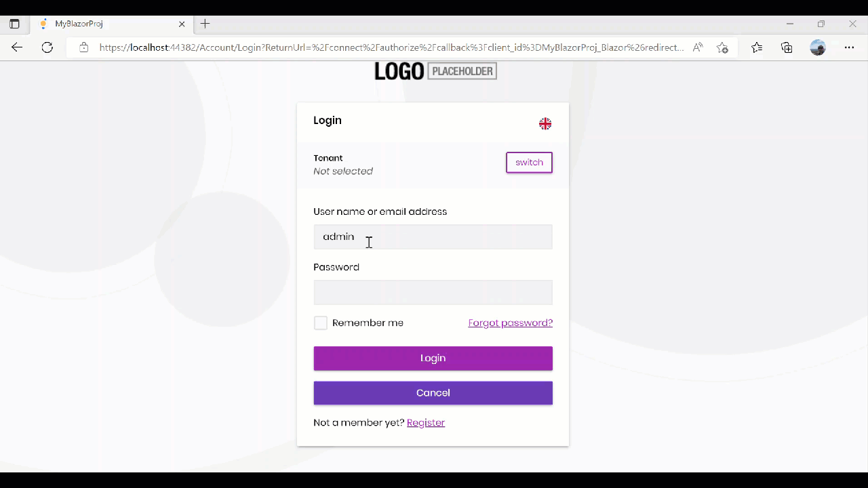View site information via the lock icon

(84, 47)
